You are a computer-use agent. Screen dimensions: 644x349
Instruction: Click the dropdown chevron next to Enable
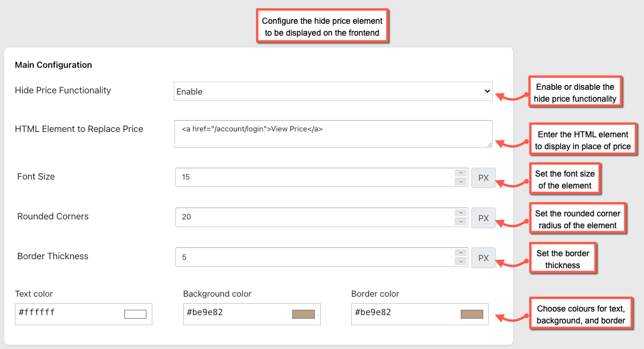coord(487,91)
